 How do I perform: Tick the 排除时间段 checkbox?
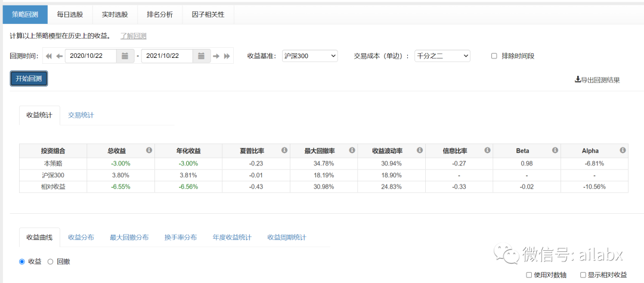point(494,56)
